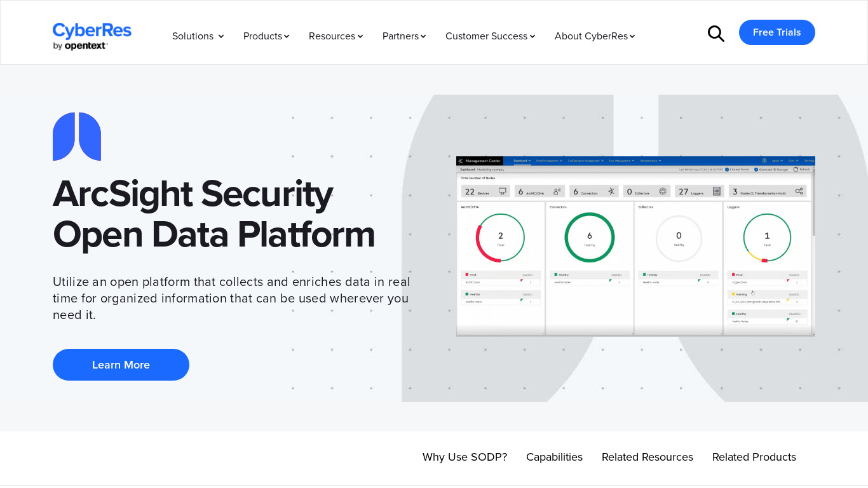Open the About CyberRes navigation menu
The height and width of the screenshot is (488, 868).
[x=591, y=36]
